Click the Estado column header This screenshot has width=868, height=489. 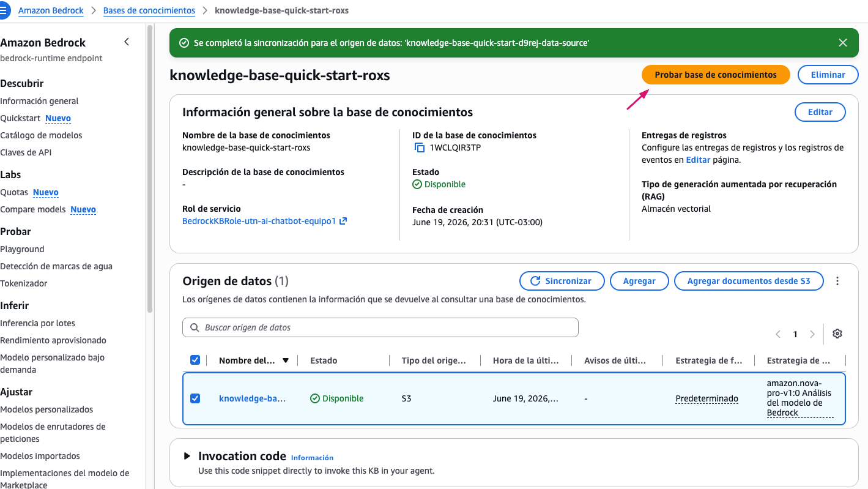click(324, 360)
